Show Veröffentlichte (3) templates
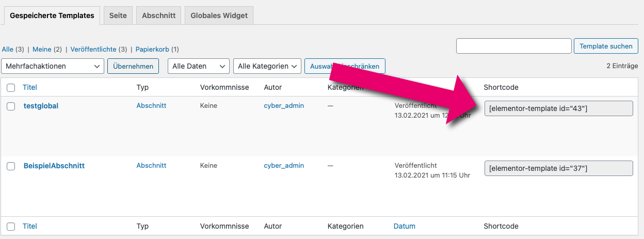 tap(99, 50)
